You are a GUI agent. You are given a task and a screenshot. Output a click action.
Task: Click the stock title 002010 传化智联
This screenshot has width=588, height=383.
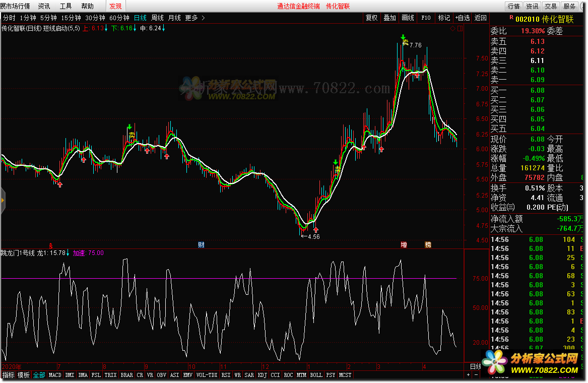click(x=545, y=19)
